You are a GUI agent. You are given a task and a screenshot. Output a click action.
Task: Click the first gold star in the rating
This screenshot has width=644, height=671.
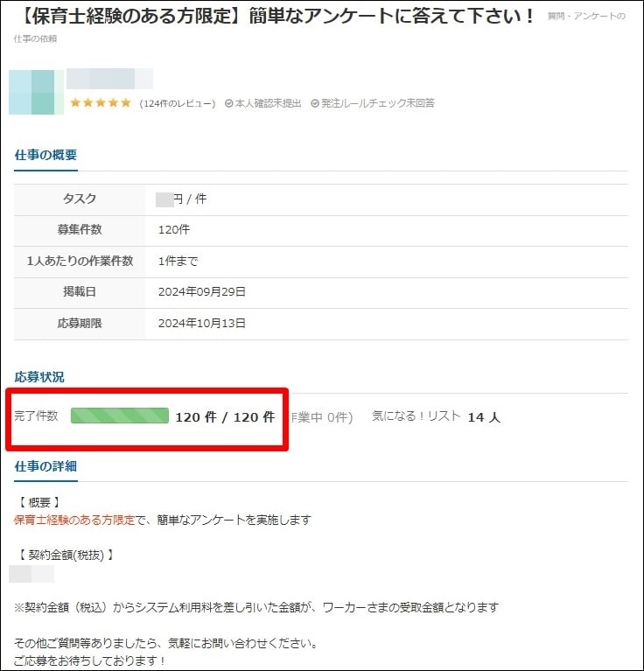pos(75,103)
